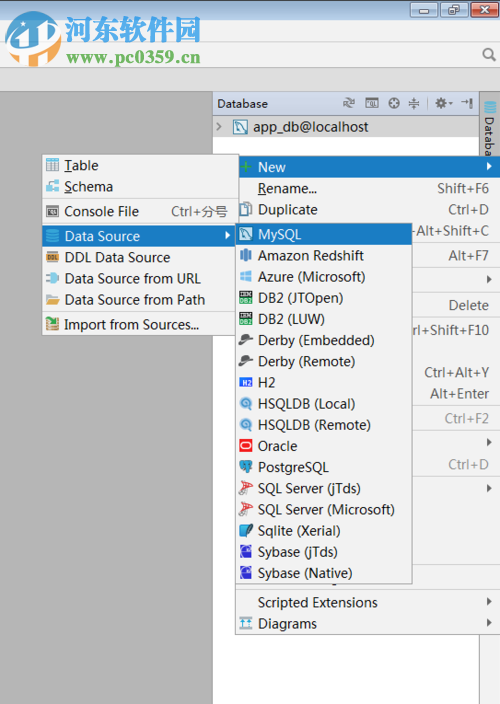Click Rename… in the context menu
The image size is (500, 704).
(369, 189)
